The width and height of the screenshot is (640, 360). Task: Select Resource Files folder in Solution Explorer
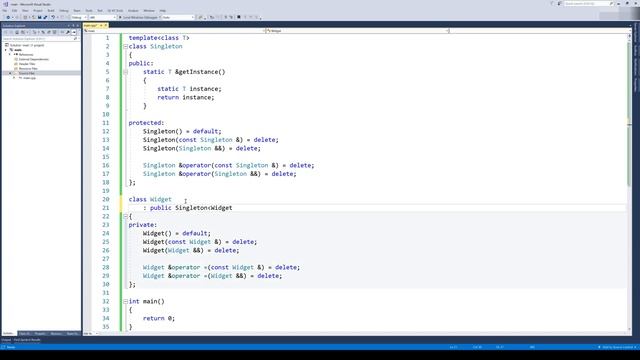tap(28, 69)
